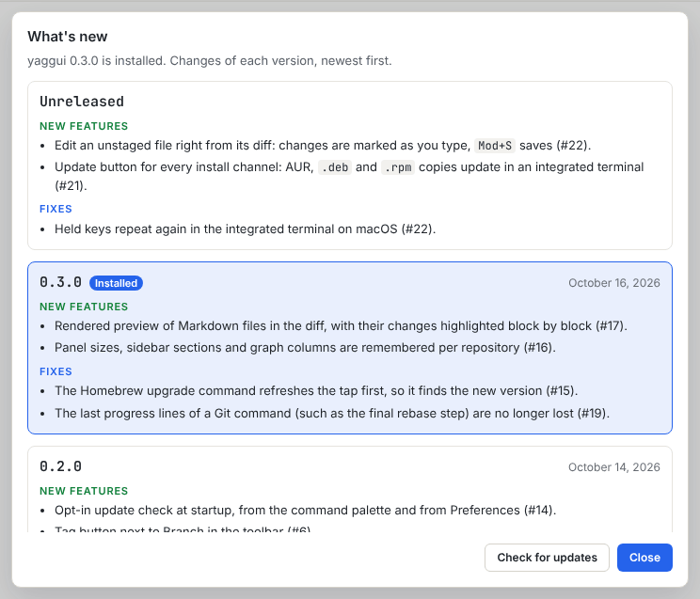Click FIXES heading under 0.3.0
The image size is (700, 599).
pyautogui.click(x=56, y=371)
